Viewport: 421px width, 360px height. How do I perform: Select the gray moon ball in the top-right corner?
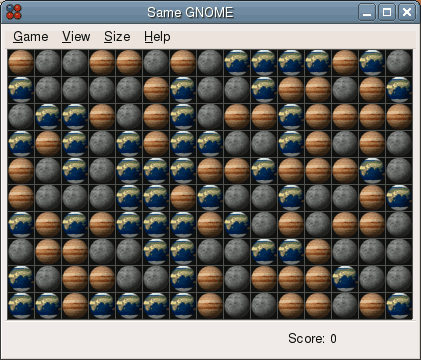399,63
